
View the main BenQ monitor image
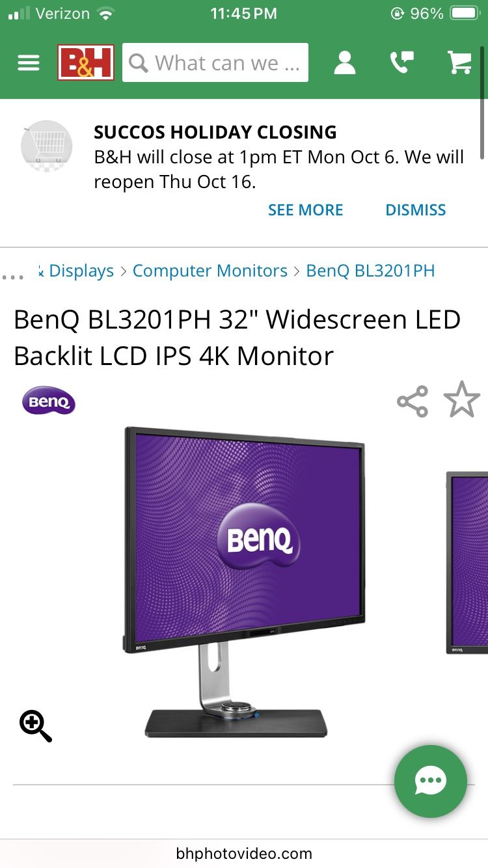(x=244, y=582)
